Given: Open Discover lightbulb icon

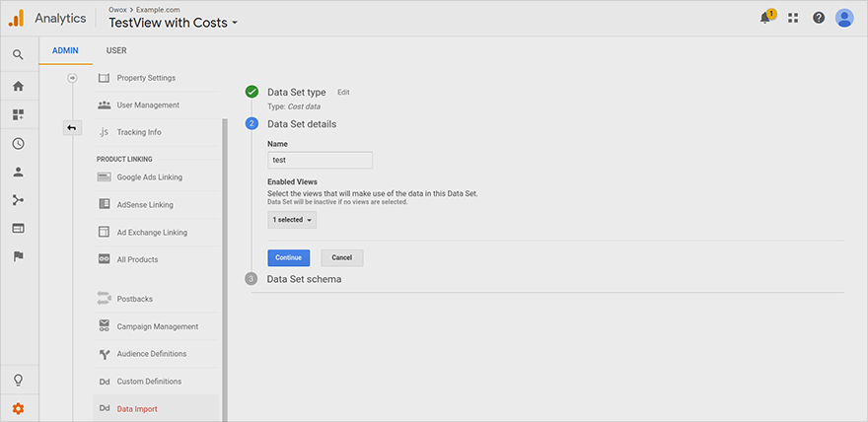Looking at the screenshot, I should pyautogui.click(x=19, y=381).
